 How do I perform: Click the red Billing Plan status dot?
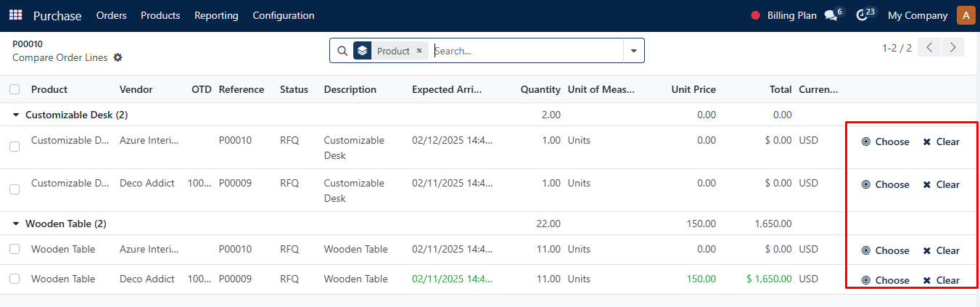tap(755, 15)
